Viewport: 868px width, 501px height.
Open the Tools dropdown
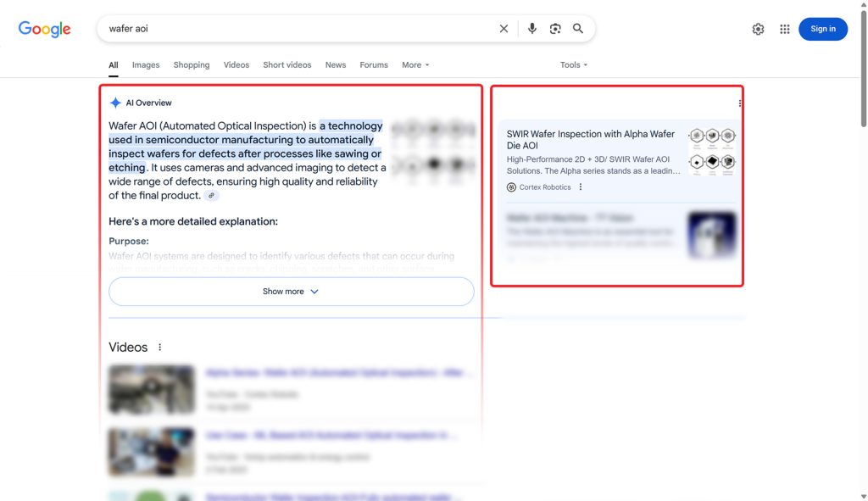click(x=574, y=64)
